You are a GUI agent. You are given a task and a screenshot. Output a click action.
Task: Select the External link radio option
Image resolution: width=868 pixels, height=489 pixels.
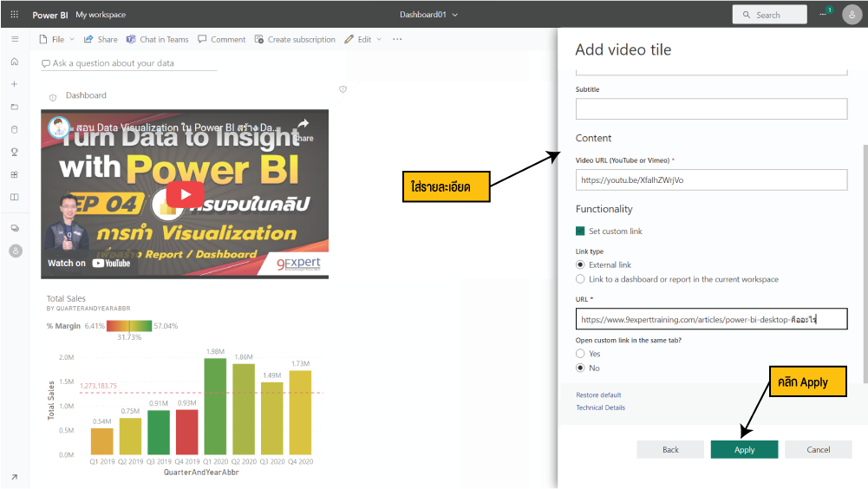[x=581, y=264]
